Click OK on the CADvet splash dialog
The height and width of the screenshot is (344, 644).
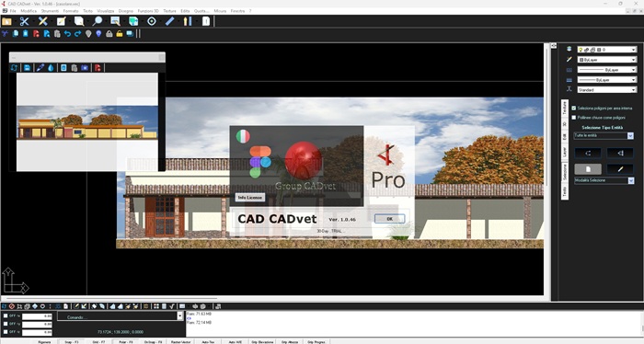(389, 219)
